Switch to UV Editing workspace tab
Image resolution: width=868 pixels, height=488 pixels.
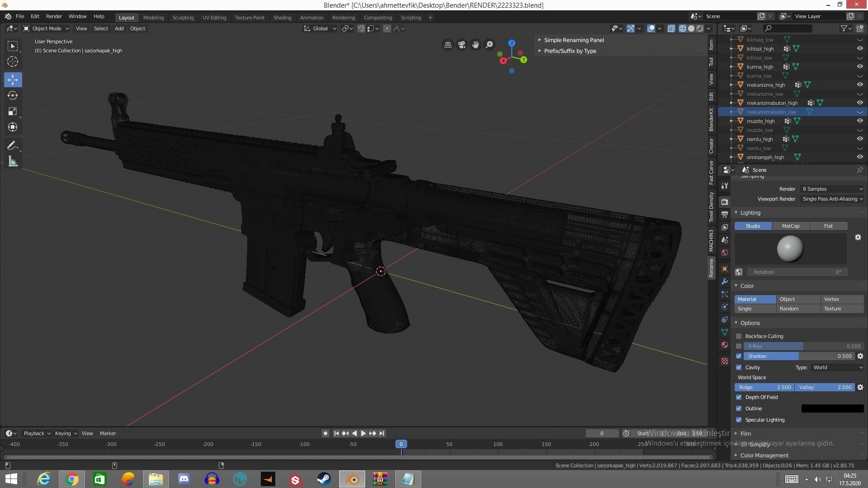tap(214, 18)
